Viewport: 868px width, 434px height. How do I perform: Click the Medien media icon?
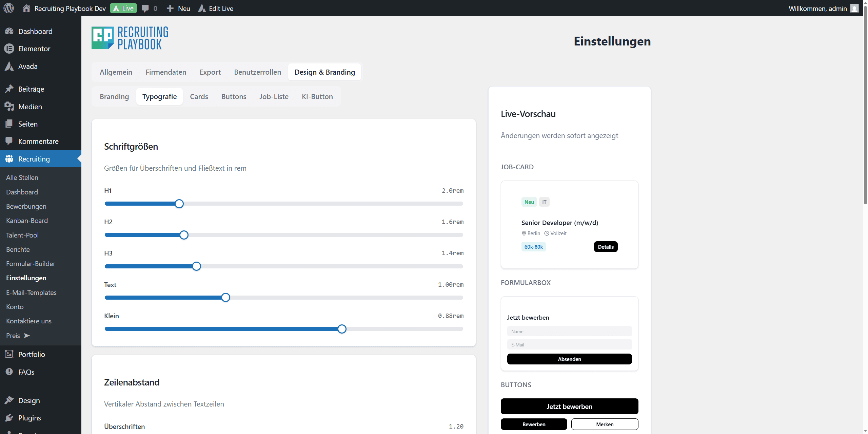point(9,107)
